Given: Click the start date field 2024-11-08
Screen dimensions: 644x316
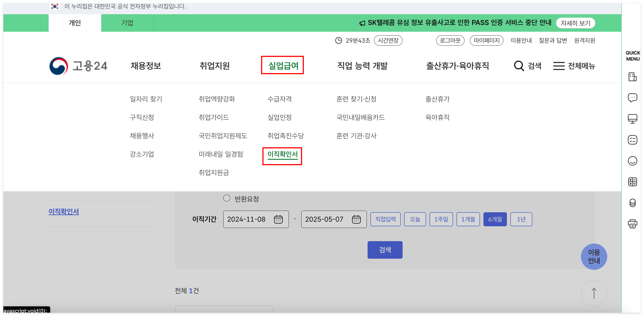Looking at the screenshot, I should pos(256,219).
